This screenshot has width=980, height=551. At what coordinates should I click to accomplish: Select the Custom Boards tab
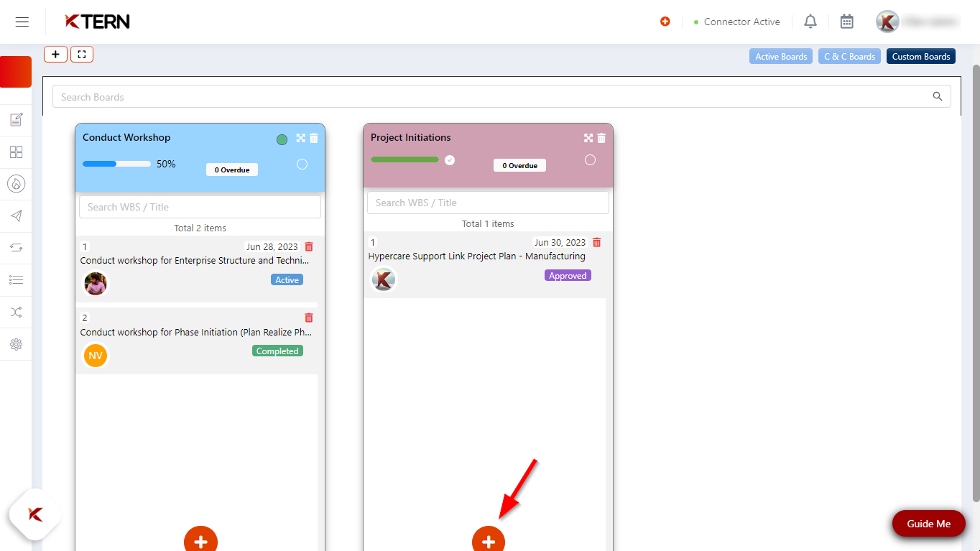click(920, 56)
